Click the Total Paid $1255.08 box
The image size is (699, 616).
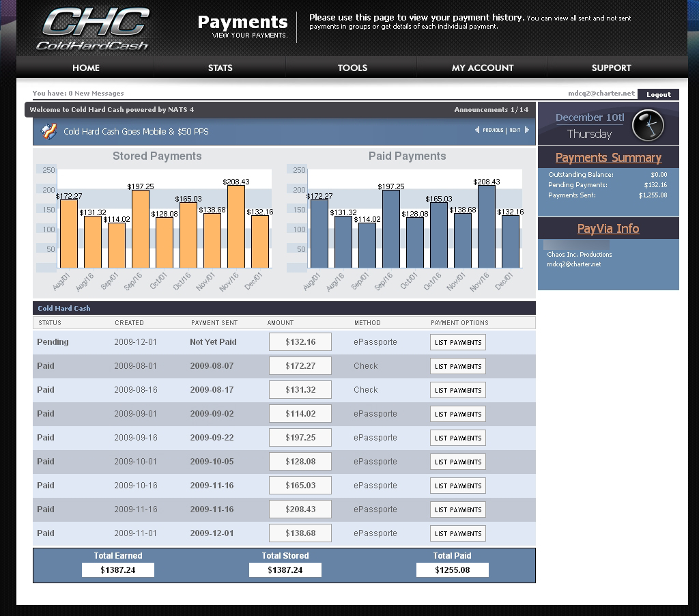452,570
